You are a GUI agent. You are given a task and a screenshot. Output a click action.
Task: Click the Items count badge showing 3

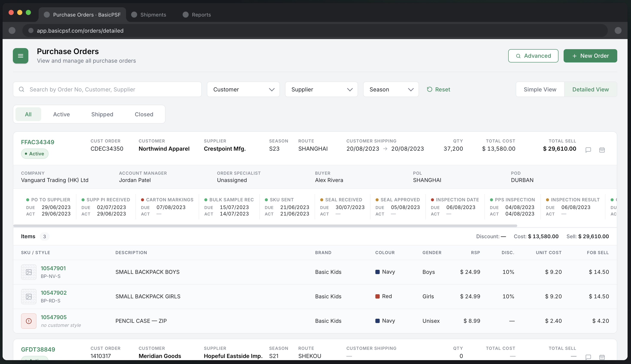click(44, 237)
